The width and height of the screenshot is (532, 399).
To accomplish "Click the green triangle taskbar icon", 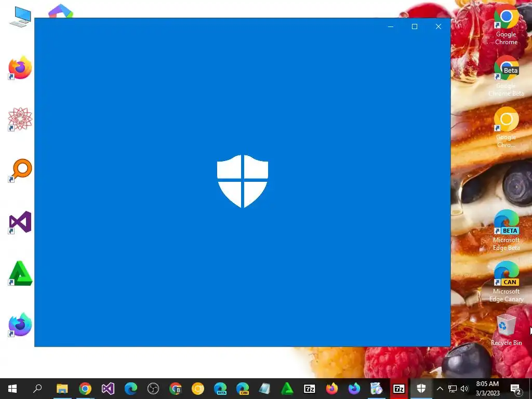I will 287,389.
